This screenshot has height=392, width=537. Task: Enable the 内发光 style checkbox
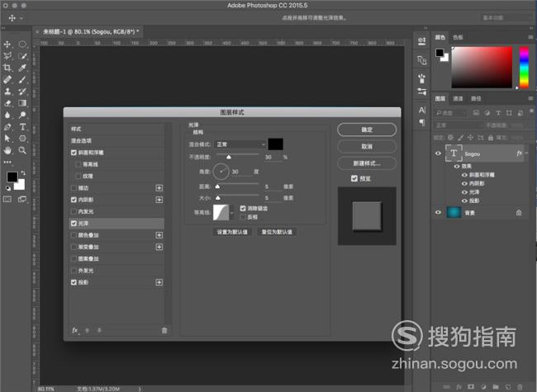(x=74, y=211)
